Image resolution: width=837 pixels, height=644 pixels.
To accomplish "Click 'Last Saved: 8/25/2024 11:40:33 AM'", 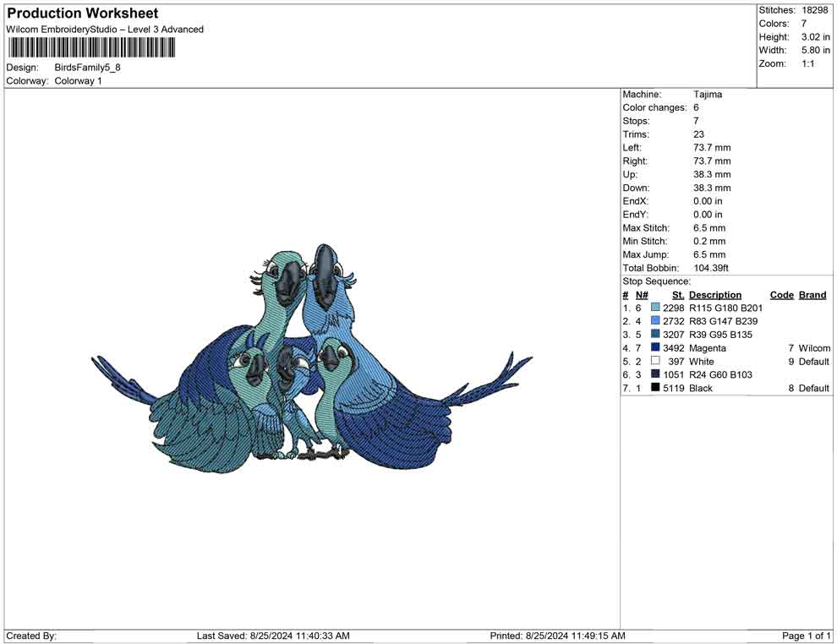I will tap(273, 636).
